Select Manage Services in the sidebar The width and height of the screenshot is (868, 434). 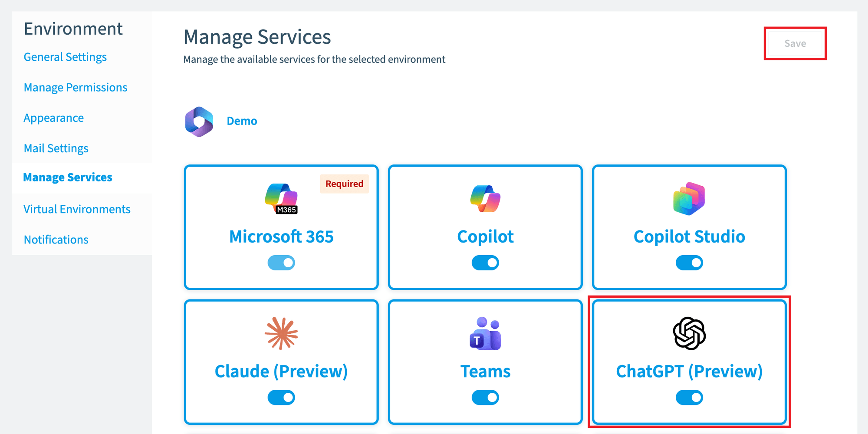68,178
